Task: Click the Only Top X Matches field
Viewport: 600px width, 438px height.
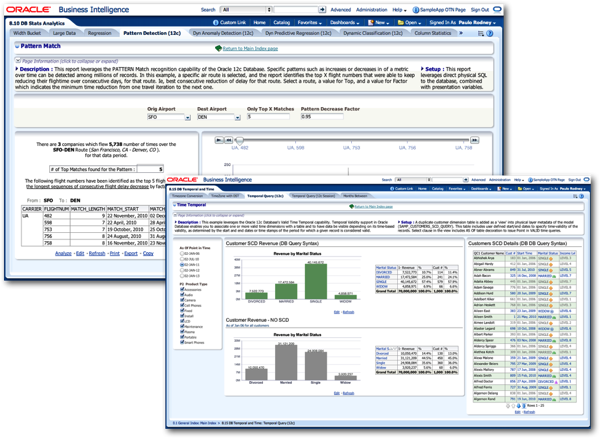Action: [x=268, y=117]
